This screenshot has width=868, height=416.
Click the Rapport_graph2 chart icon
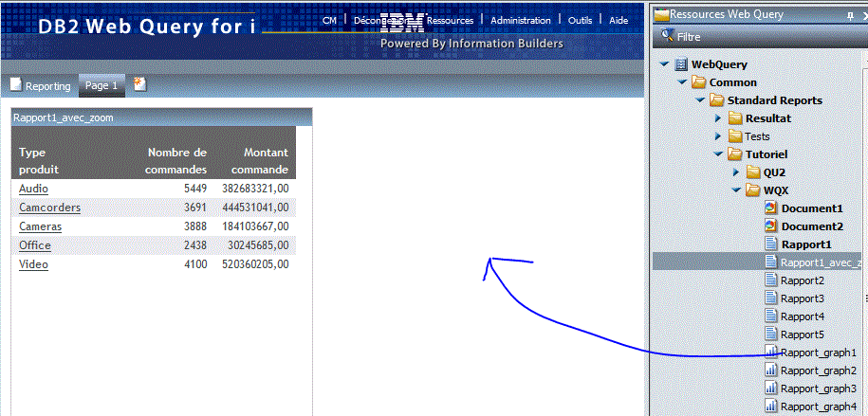tap(771, 370)
